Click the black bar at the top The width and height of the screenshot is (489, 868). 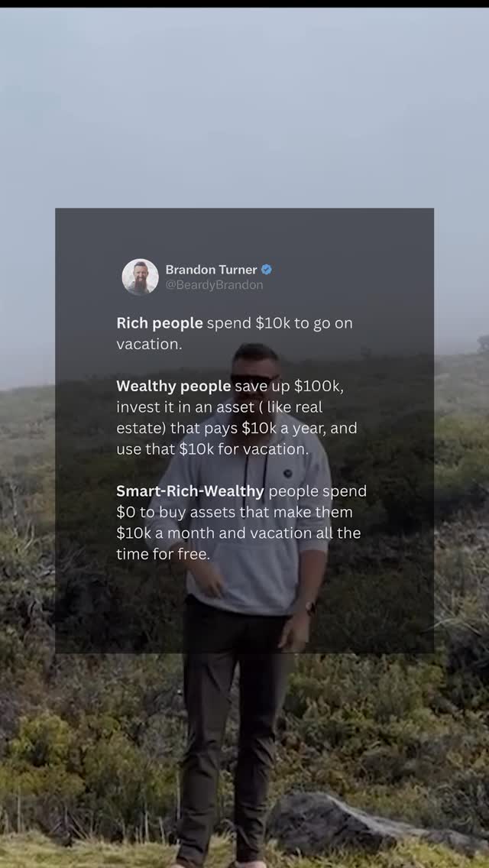(x=244, y=3)
